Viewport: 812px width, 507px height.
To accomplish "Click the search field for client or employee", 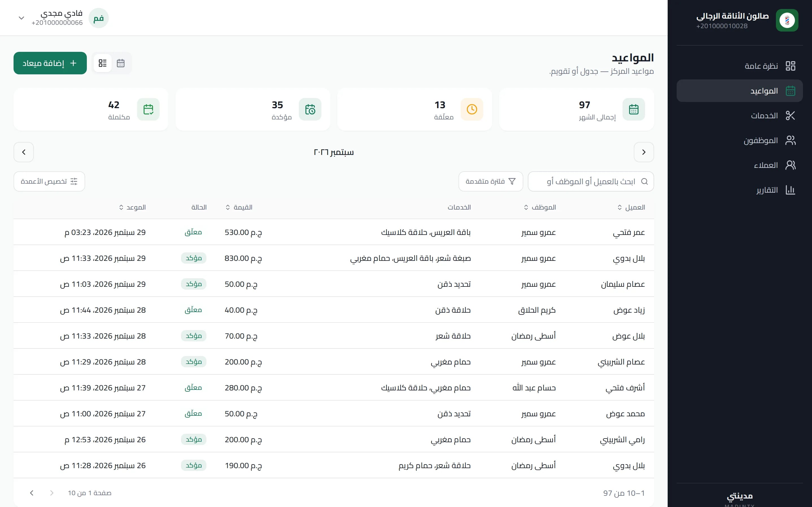I will click(x=591, y=181).
